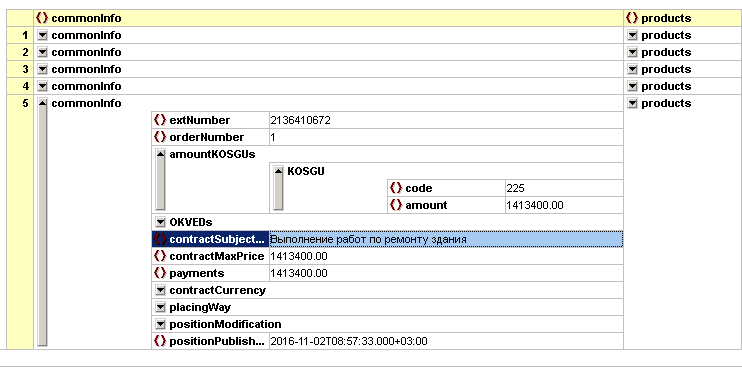Expand the placingWay node
Viewport: 742px width, 378px height.
click(x=160, y=308)
